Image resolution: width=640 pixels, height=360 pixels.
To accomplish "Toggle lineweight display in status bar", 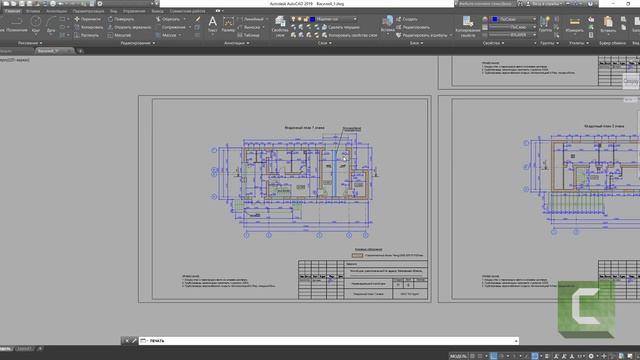I will [547, 356].
